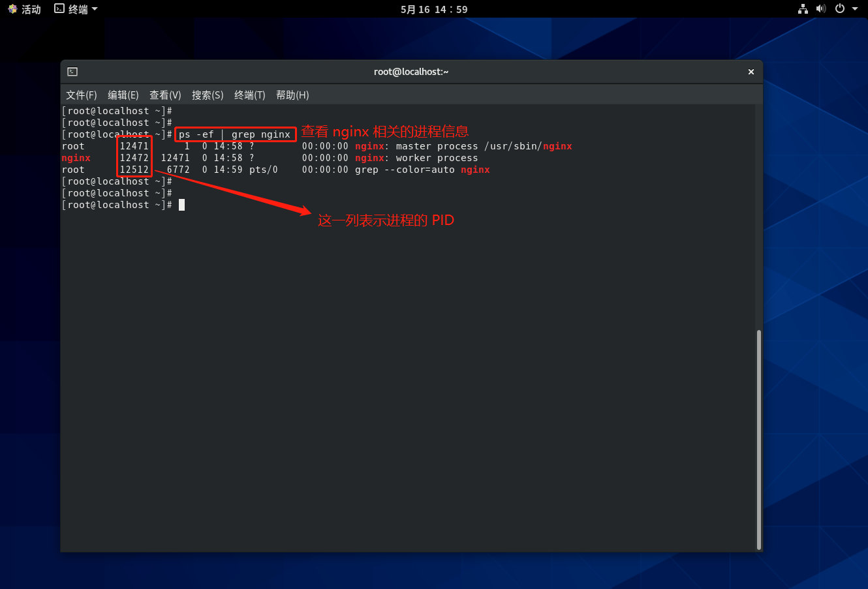The image size is (868, 589).
Task: Click the master process PID 12471
Action: coord(134,146)
